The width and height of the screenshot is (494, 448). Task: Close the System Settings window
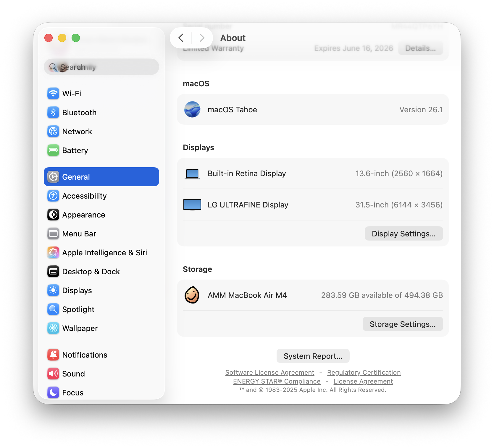point(49,38)
